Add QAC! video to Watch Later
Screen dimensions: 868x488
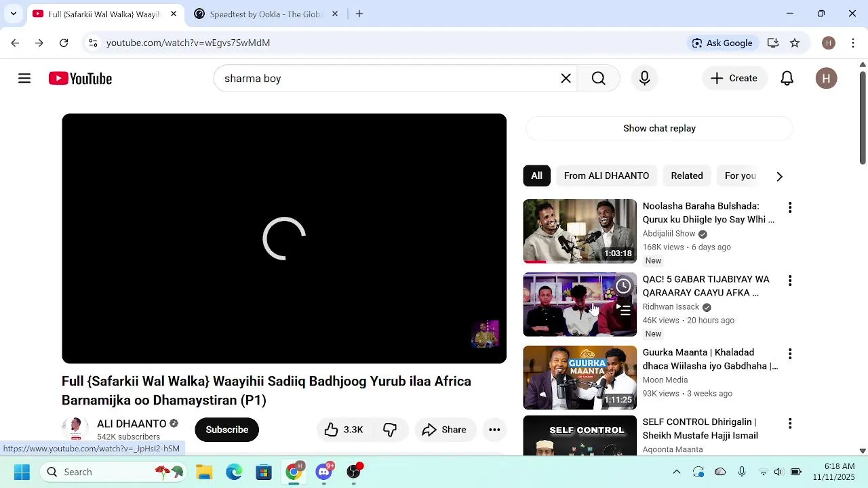click(623, 287)
